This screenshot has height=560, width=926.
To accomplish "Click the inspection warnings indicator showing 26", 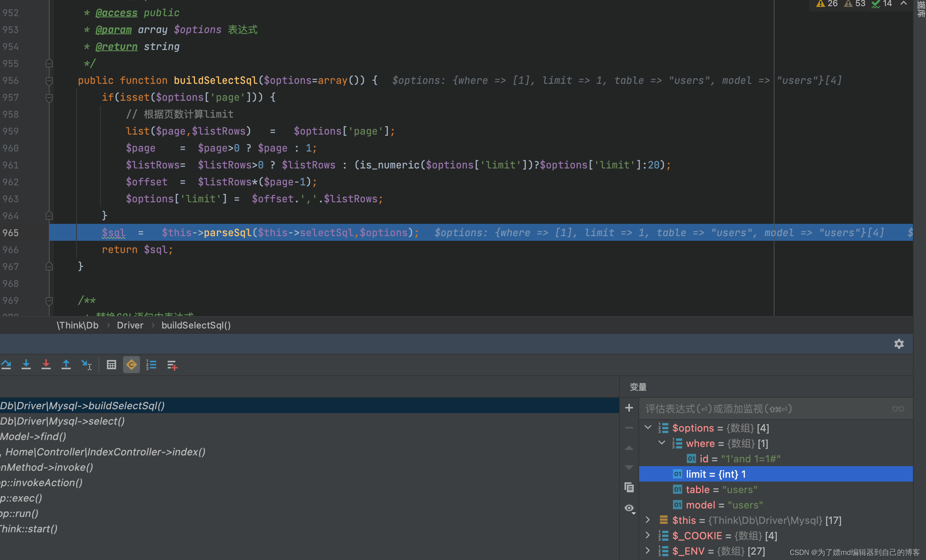I will click(827, 4).
